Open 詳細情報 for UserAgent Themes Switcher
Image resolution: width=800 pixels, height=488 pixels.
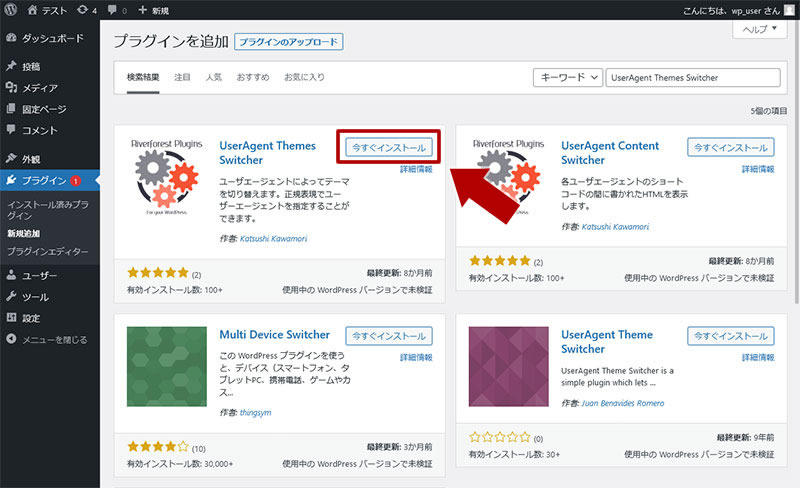tap(416, 169)
